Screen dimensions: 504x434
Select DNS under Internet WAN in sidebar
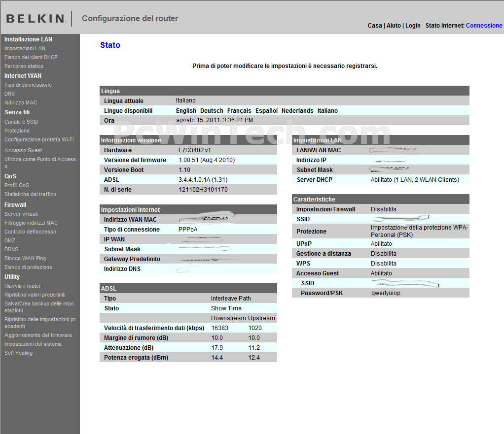click(x=10, y=94)
